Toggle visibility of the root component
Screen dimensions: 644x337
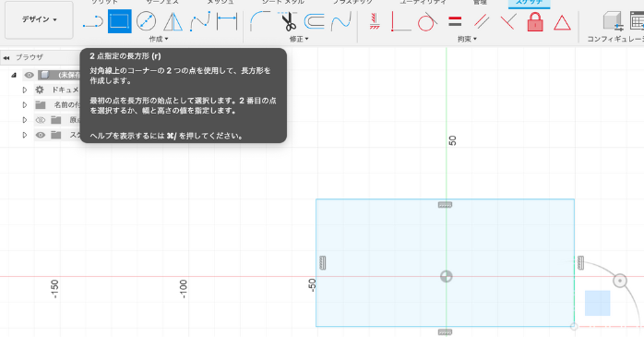click(29, 75)
